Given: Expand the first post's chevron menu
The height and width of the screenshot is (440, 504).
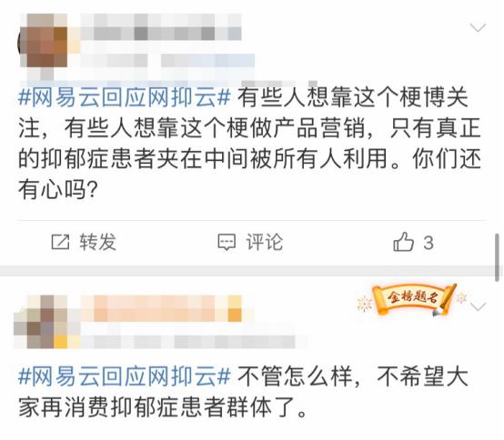Looking at the screenshot, I should tap(478, 27).
